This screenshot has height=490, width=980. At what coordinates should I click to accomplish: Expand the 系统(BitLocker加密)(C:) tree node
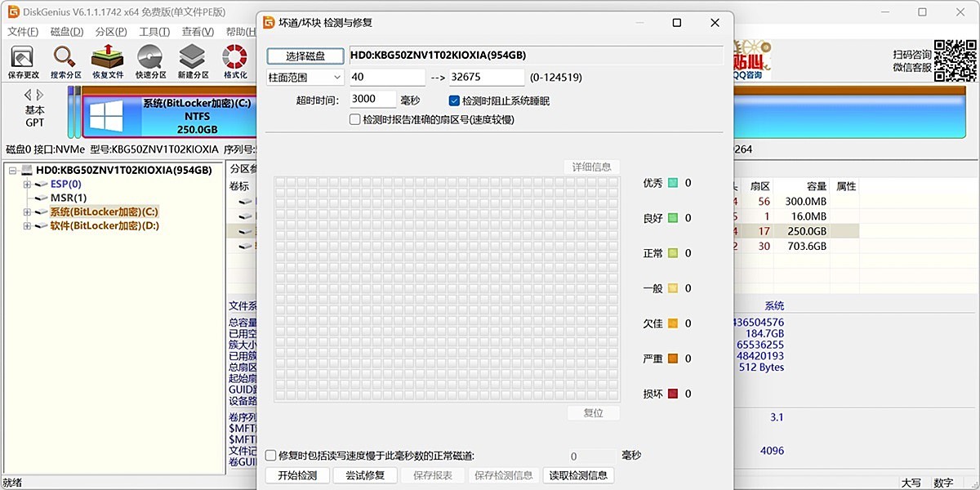26,212
